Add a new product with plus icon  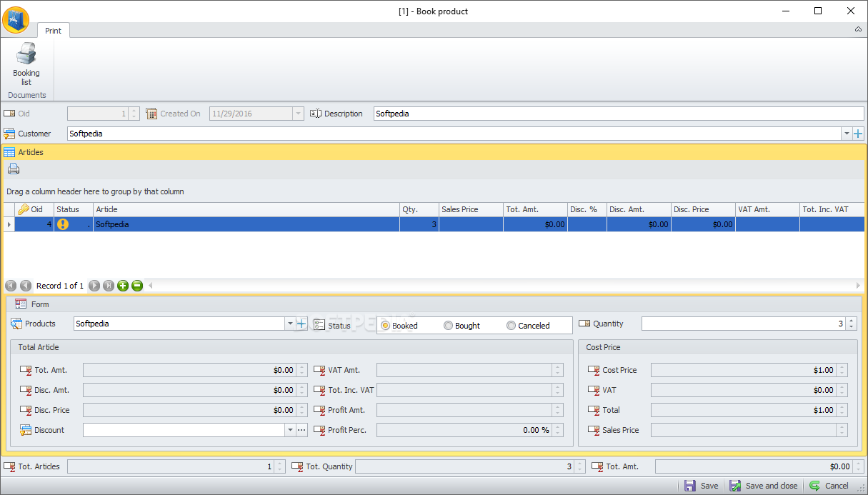click(301, 324)
